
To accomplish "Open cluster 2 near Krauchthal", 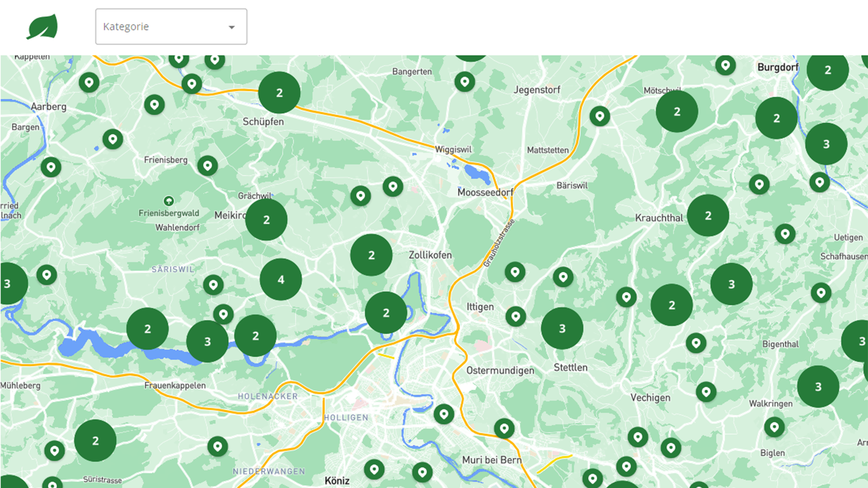I will pyautogui.click(x=708, y=216).
